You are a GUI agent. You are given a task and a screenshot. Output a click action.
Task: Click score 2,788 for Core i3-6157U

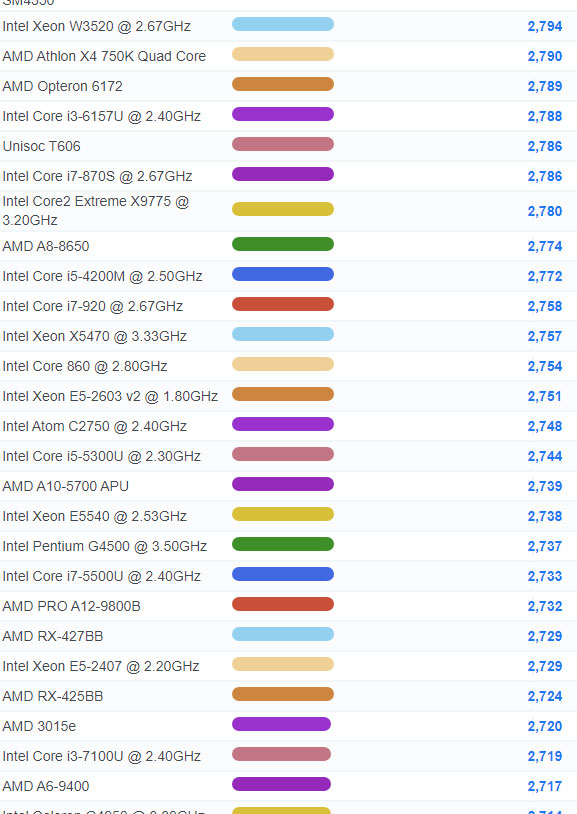pyautogui.click(x=545, y=117)
